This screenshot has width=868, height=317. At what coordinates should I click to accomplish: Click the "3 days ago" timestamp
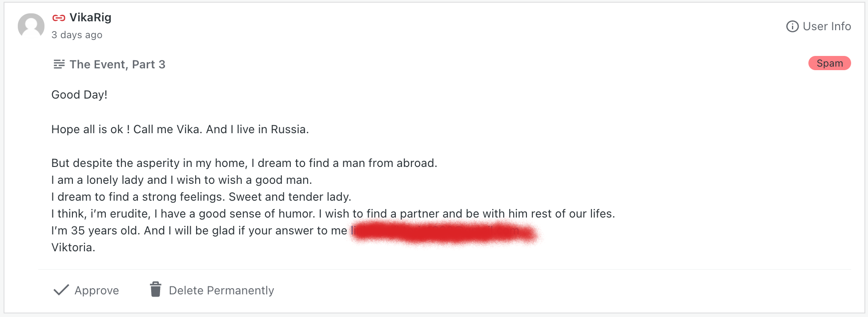(77, 35)
